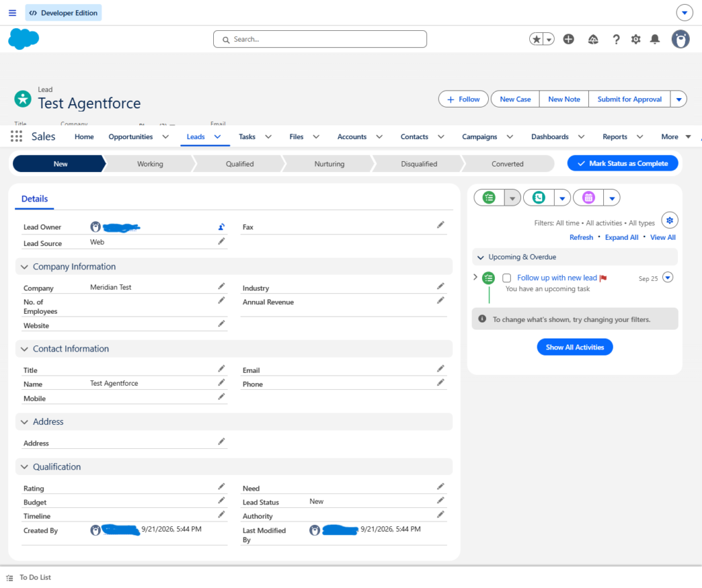702x588 pixels.
Task: Open top-right round dropdown arrow button
Action: click(x=685, y=13)
